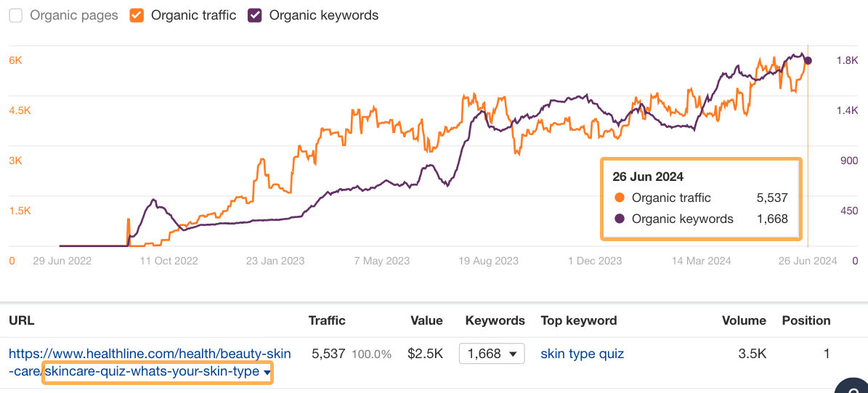Click the URL column header
Screen dimensions: 868x393
point(22,320)
